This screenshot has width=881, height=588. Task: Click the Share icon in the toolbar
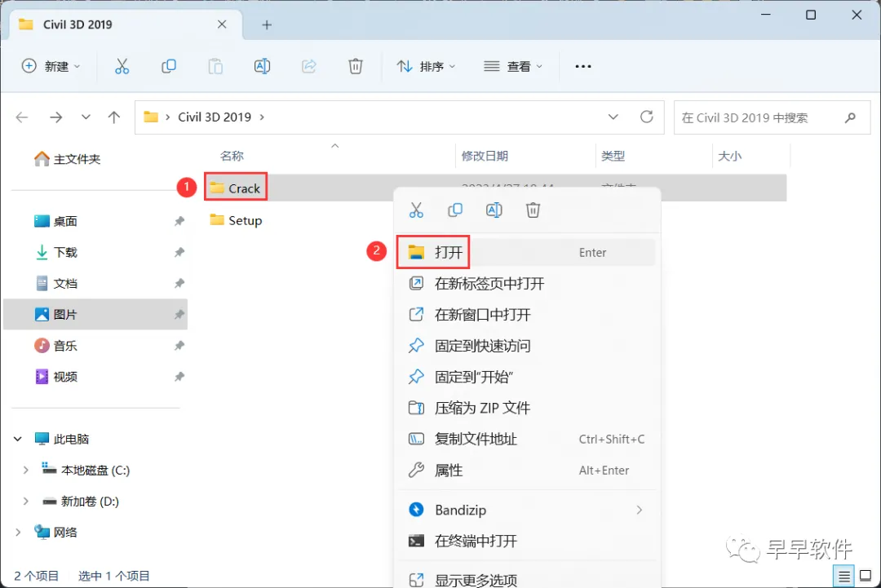308,66
